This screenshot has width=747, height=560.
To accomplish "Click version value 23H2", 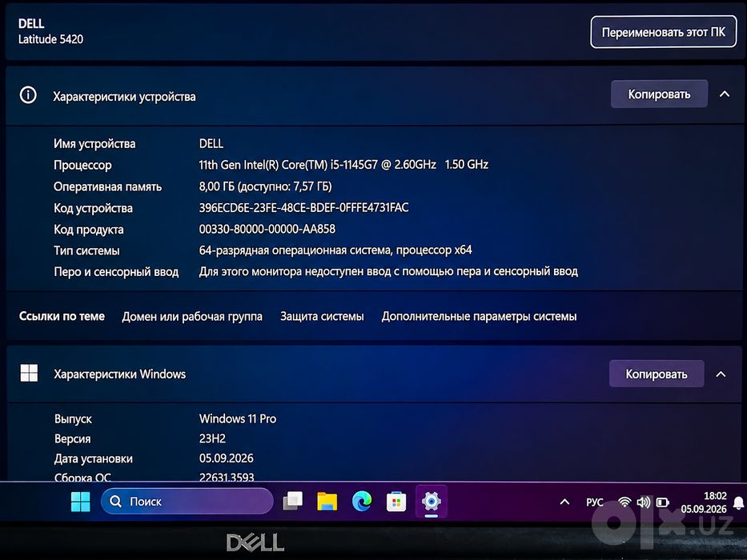I will (212, 438).
